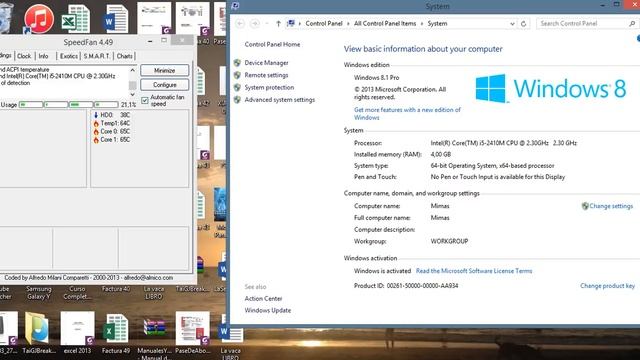Click the Product ID 00261-50000-00000-AA934 text
This screenshot has width=640, height=360.
(x=406, y=286)
